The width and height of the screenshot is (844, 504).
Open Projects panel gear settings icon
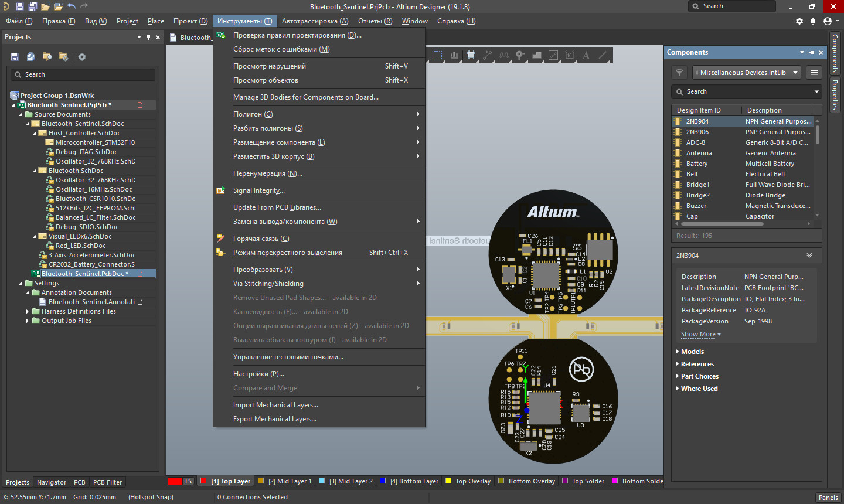click(82, 57)
